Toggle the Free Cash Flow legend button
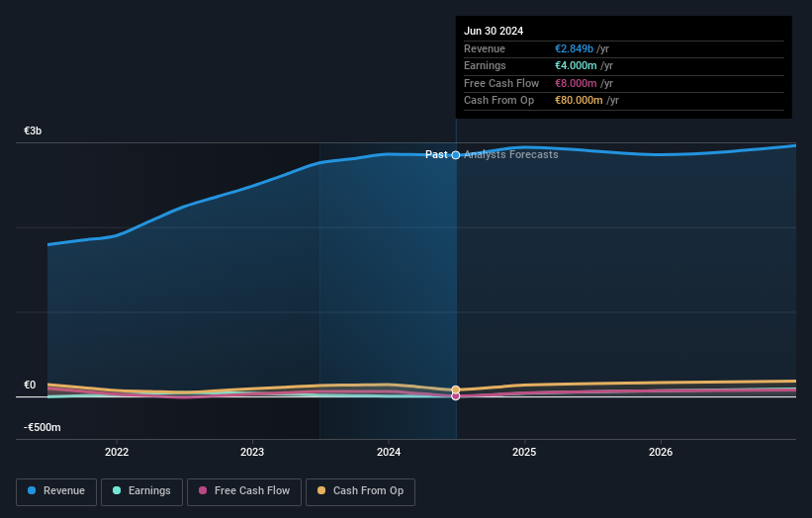This screenshot has width=812, height=518. pos(244,491)
